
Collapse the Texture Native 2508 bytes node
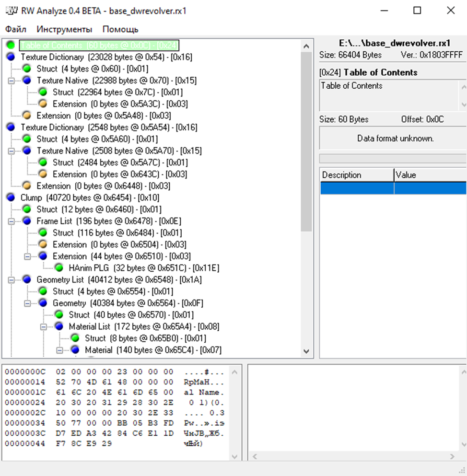tap(11, 151)
